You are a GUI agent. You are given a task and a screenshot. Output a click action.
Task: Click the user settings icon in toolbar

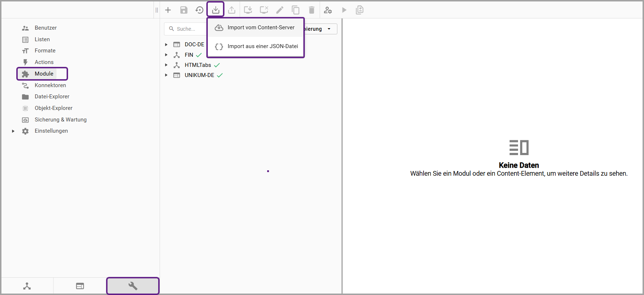[328, 10]
